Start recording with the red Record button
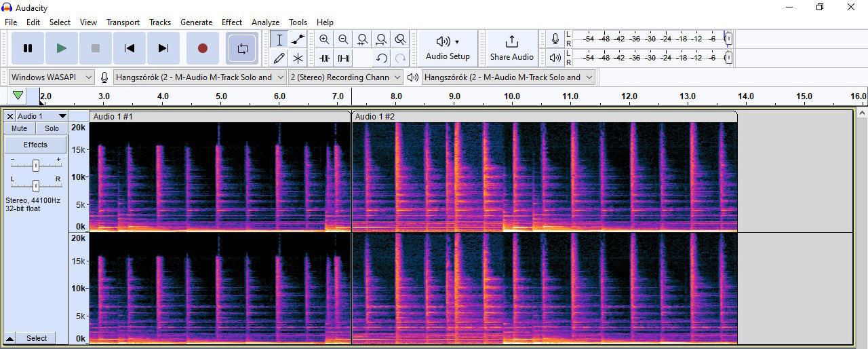 point(203,48)
